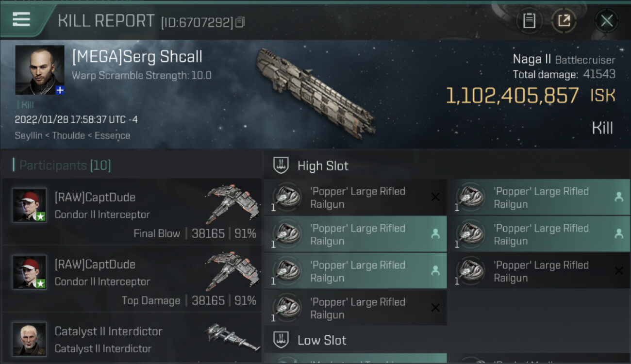Viewport: 631px width, 364px height.
Task: Select the Participants [10] header
Action: click(x=65, y=165)
